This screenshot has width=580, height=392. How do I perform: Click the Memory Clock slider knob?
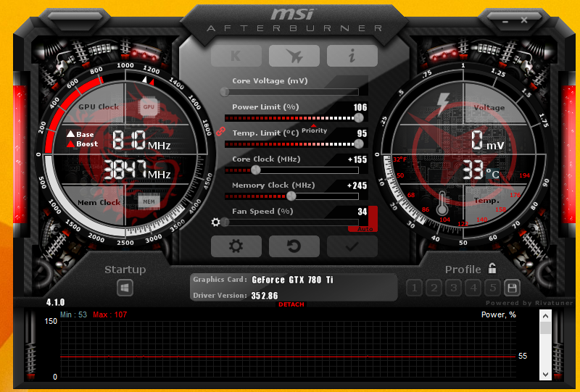[x=291, y=196]
